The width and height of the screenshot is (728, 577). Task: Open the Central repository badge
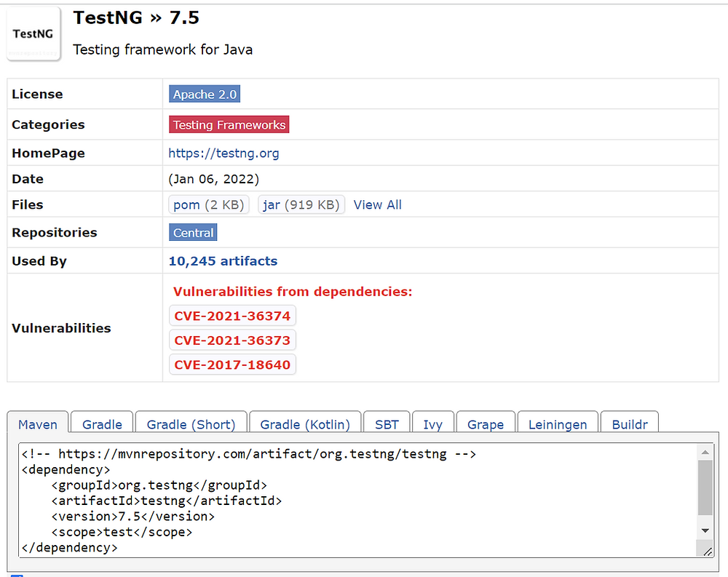coord(193,233)
